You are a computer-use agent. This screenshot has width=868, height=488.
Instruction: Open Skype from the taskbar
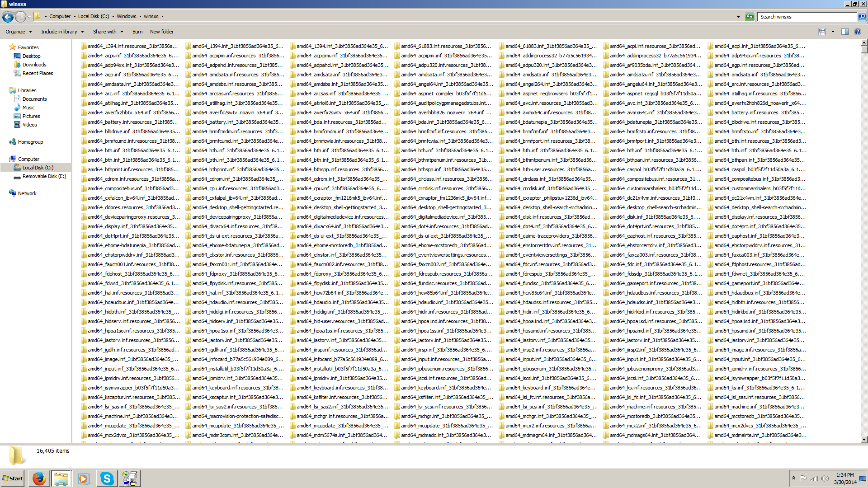107,479
